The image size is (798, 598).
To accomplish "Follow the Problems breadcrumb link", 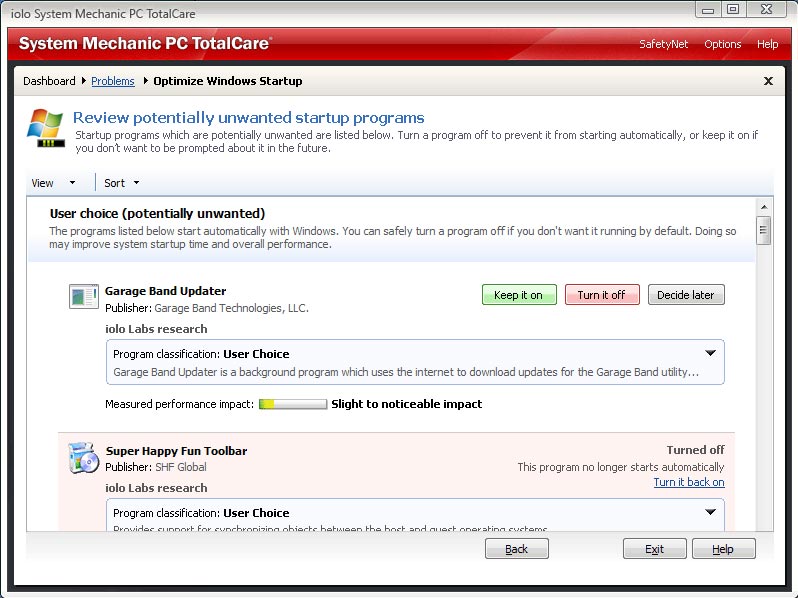I will click(113, 81).
